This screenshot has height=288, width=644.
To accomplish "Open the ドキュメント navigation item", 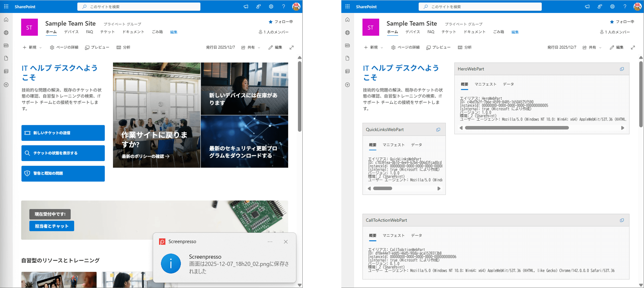I will pyautogui.click(x=133, y=32).
